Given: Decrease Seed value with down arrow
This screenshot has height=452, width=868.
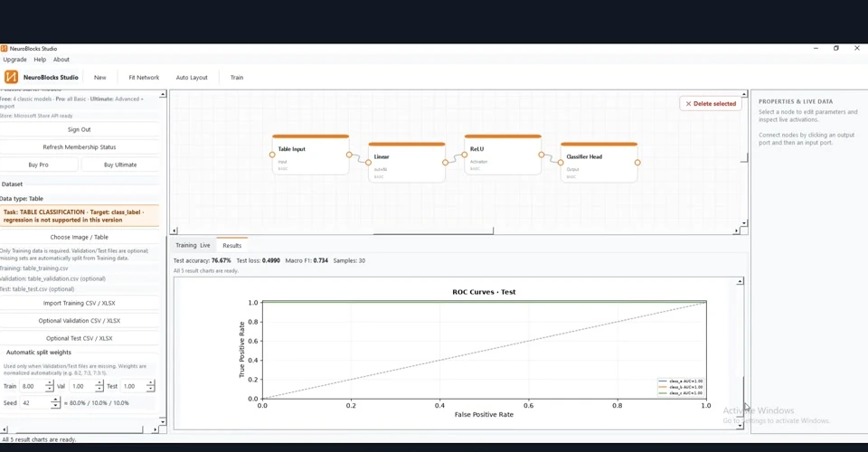Looking at the screenshot, I should (x=55, y=406).
